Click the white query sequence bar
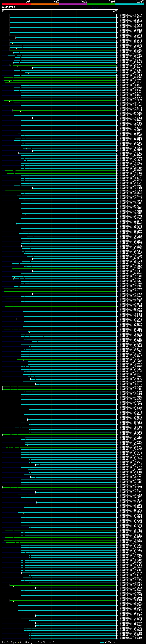The width and height of the screenshot is (146, 644). coord(60,10)
